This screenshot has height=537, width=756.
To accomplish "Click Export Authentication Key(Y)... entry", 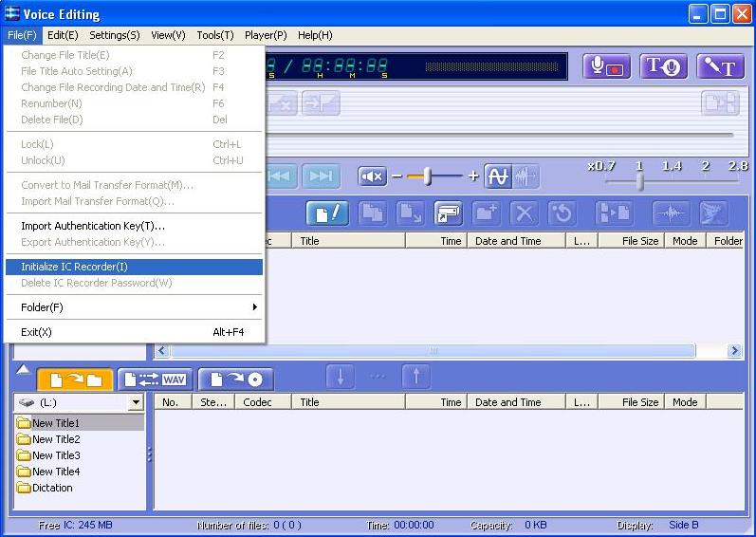I will pyautogui.click(x=134, y=242).
